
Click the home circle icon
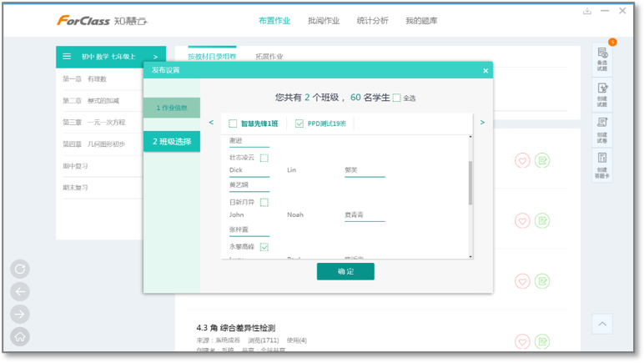coord(20,337)
